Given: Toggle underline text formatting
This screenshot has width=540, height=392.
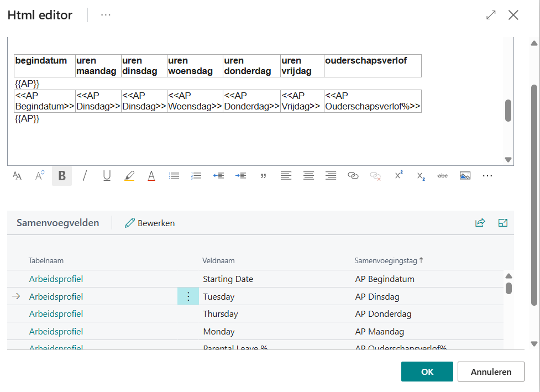Looking at the screenshot, I should (x=107, y=176).
